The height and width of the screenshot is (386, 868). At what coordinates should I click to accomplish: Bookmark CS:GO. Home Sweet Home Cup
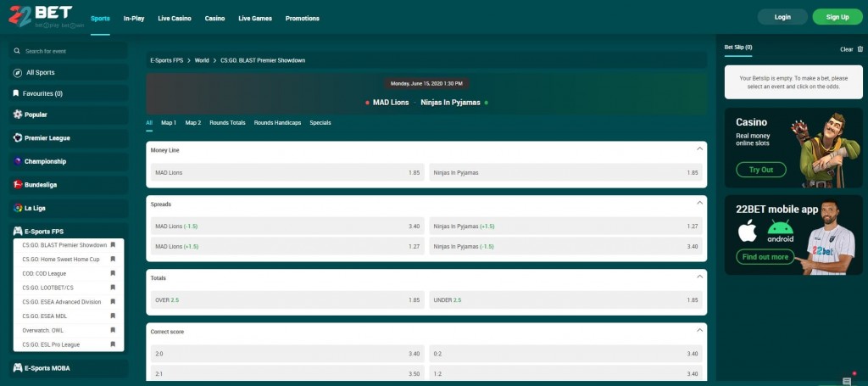[x=113, y=260]
